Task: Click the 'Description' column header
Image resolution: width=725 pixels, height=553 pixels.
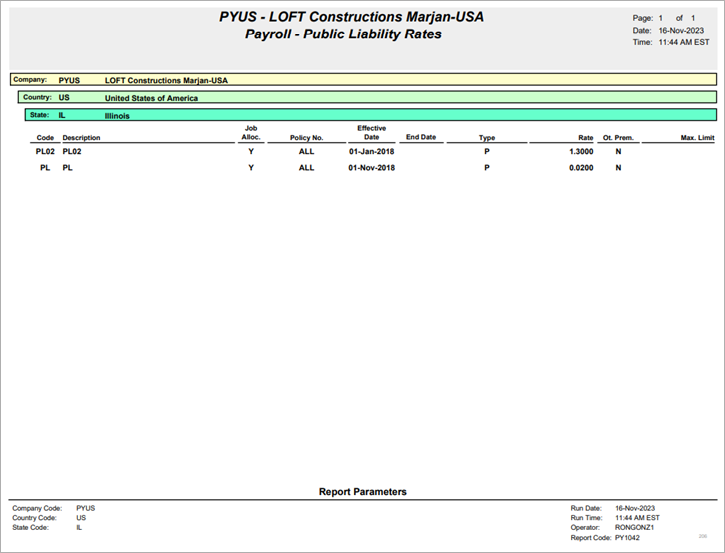Action: [x=81, y=138]
